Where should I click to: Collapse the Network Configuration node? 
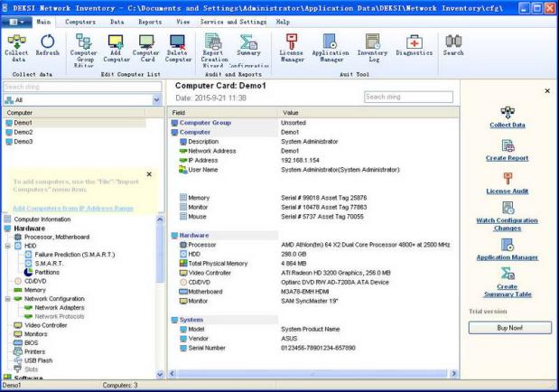click(7, 299)
